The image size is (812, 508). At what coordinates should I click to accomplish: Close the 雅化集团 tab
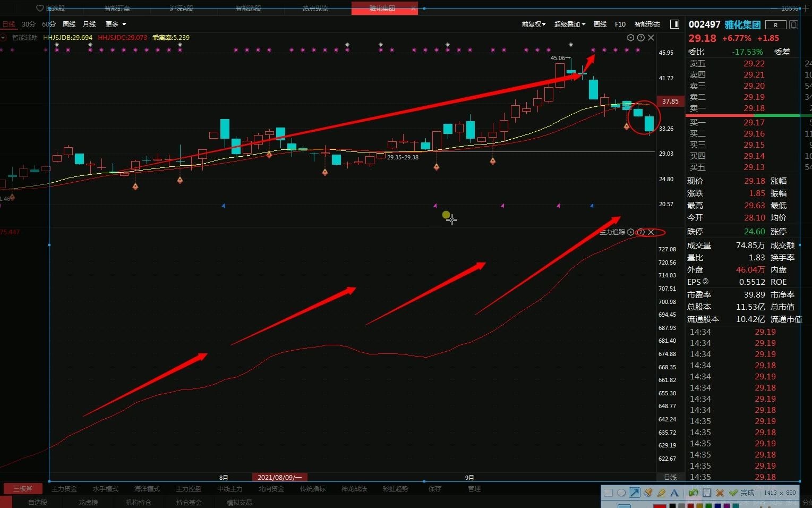coord(413,8)
